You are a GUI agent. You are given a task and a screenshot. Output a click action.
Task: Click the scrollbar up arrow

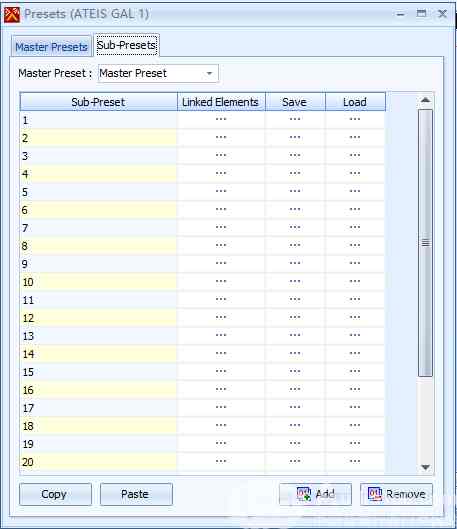pos(425,100)
